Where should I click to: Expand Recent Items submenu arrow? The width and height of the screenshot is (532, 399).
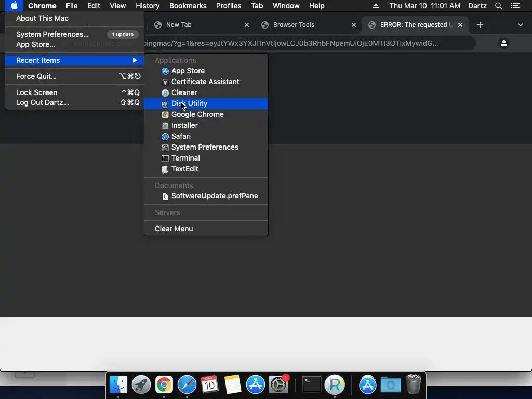(135, 60)
